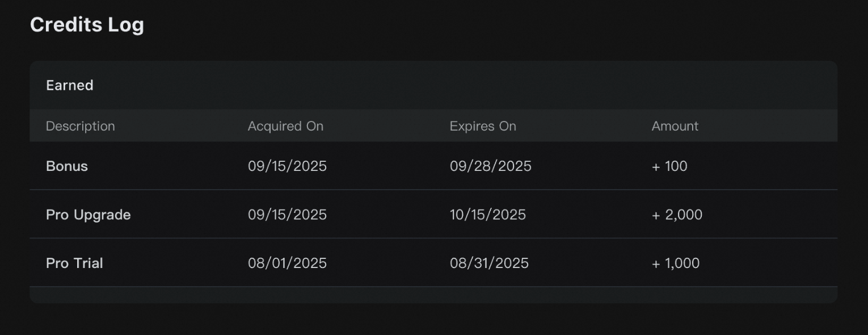
Task: Click Bonus expiry date 09/28/2025
Action: 490,166
